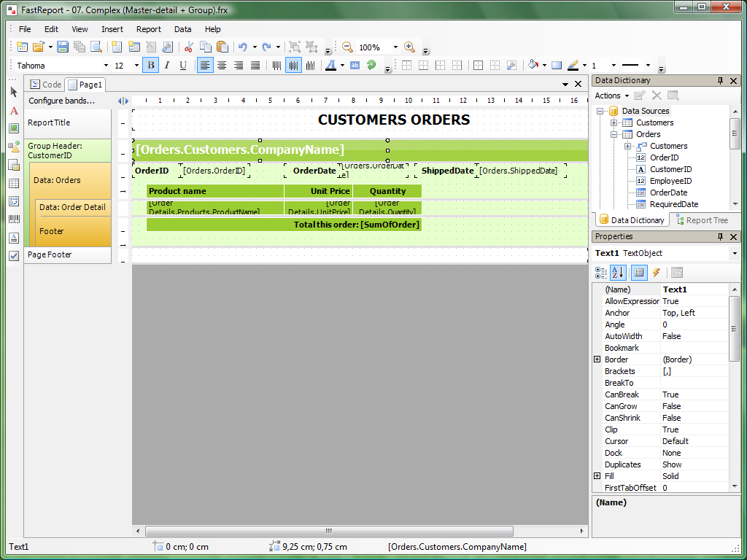Click the Save report icon

pyautogui.click(x=63, y=47)
